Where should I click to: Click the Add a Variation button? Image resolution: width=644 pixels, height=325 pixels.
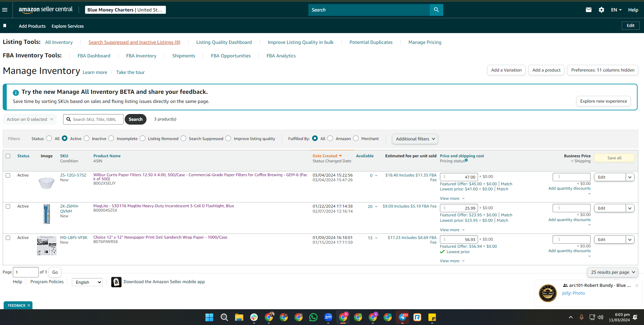click(x=506, y=70)
